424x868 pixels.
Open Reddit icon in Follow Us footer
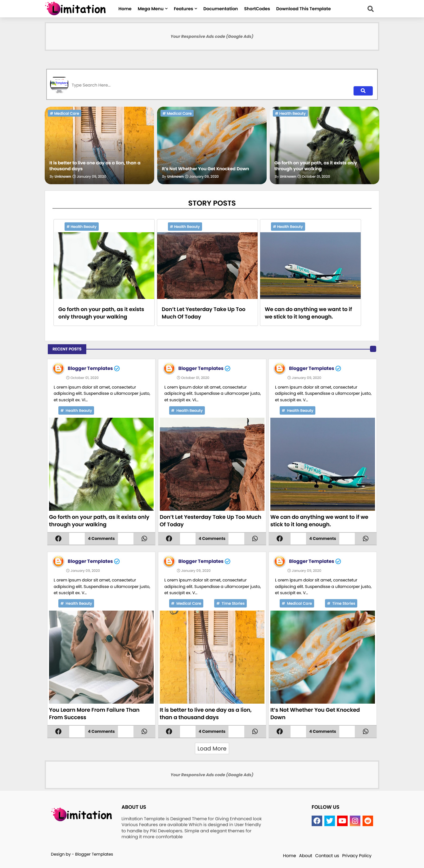point(368,821)
